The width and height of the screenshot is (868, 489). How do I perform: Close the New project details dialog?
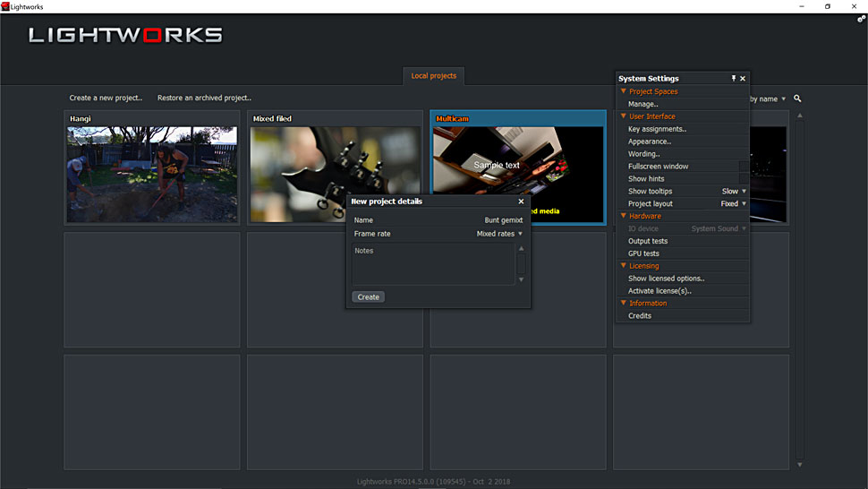(521, 202)
